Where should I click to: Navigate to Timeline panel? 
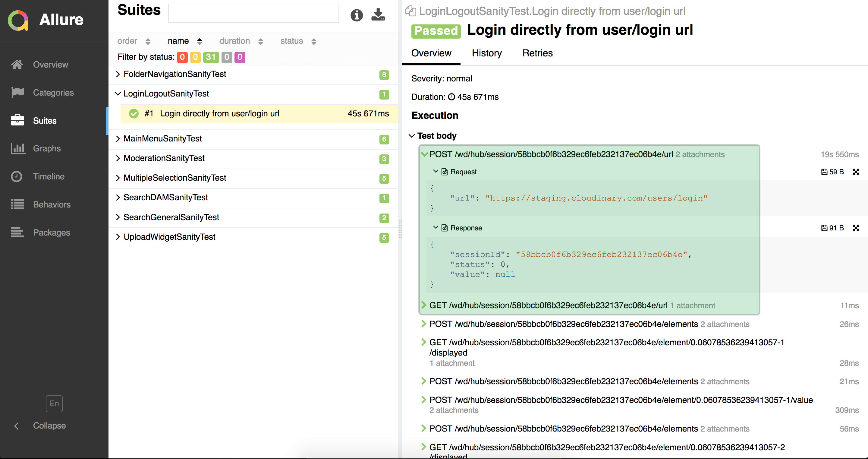pos(49,176)
